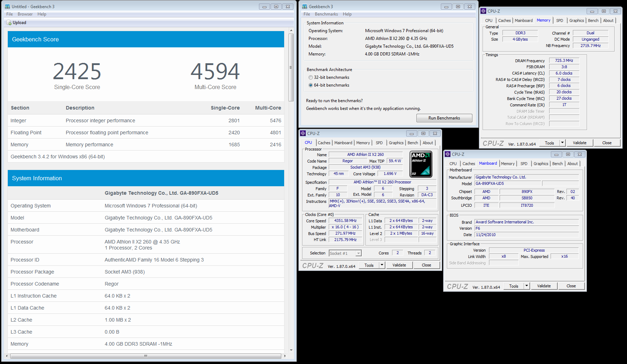Click the DRAM Frequency 725.3 MHz field
Image resolution: width=627 pixels, height=364 pixels.
(564, 60)
